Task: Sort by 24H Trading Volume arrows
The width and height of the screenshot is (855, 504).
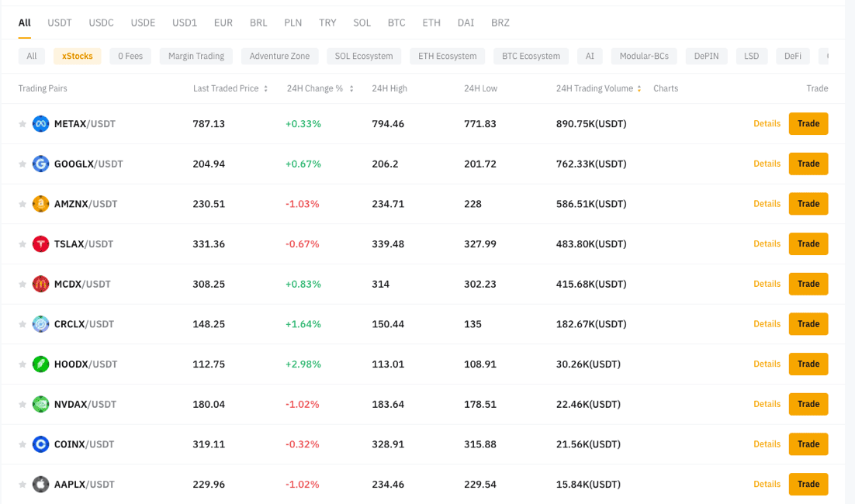Action: tap(639, 89)
